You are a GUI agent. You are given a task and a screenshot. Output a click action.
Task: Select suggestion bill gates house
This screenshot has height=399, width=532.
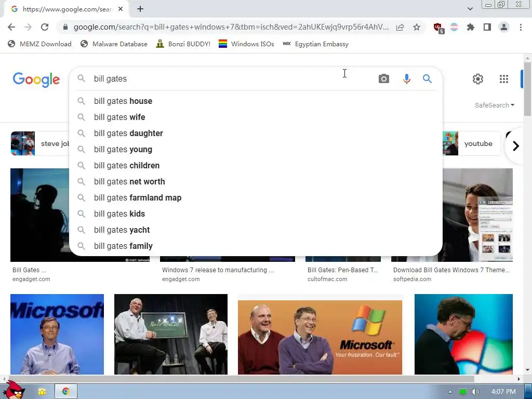256,101
